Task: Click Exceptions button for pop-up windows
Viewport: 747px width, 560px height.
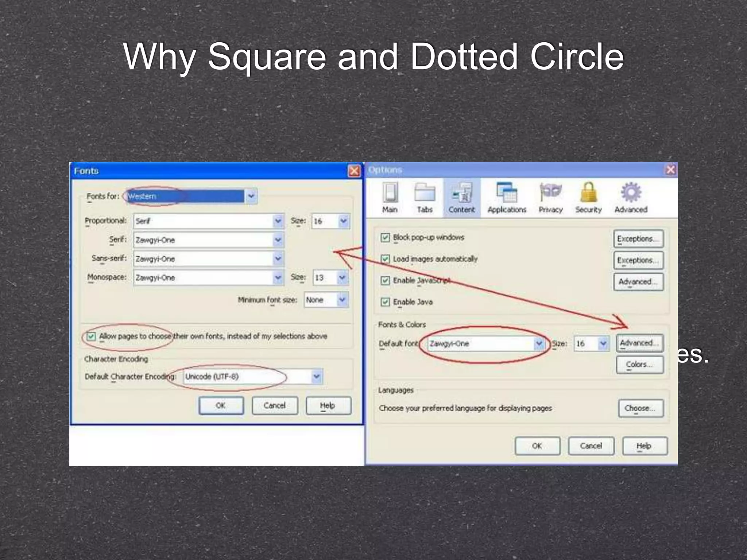Action: coord(638,239)
